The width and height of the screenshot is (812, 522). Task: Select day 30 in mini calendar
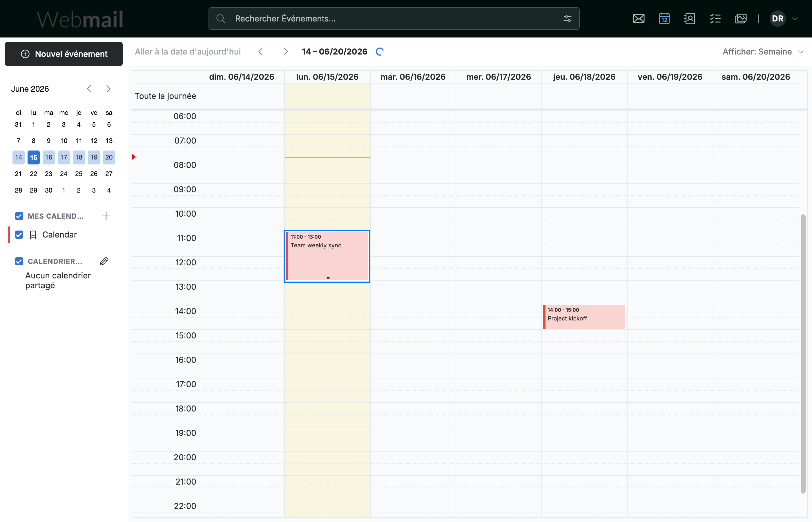[x=48, y=191]
